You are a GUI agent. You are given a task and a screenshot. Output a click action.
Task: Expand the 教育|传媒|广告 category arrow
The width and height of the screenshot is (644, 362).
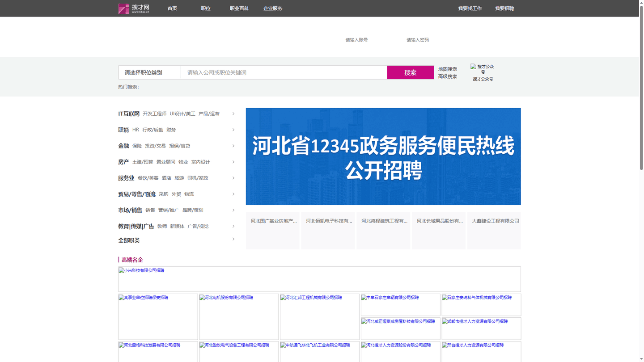click(233, 226)
